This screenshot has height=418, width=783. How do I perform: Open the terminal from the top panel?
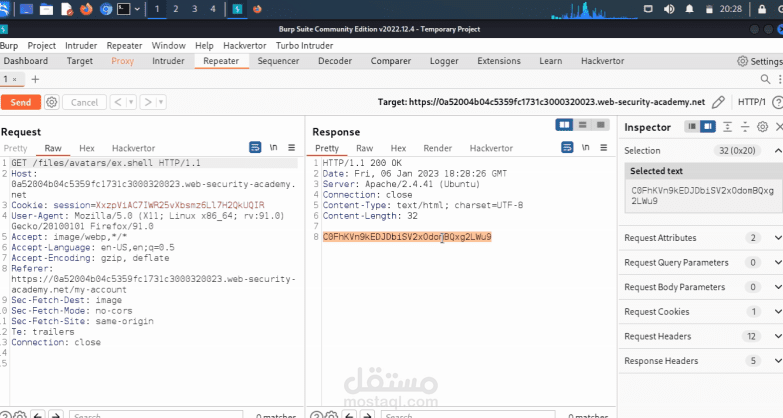[123, 9]
